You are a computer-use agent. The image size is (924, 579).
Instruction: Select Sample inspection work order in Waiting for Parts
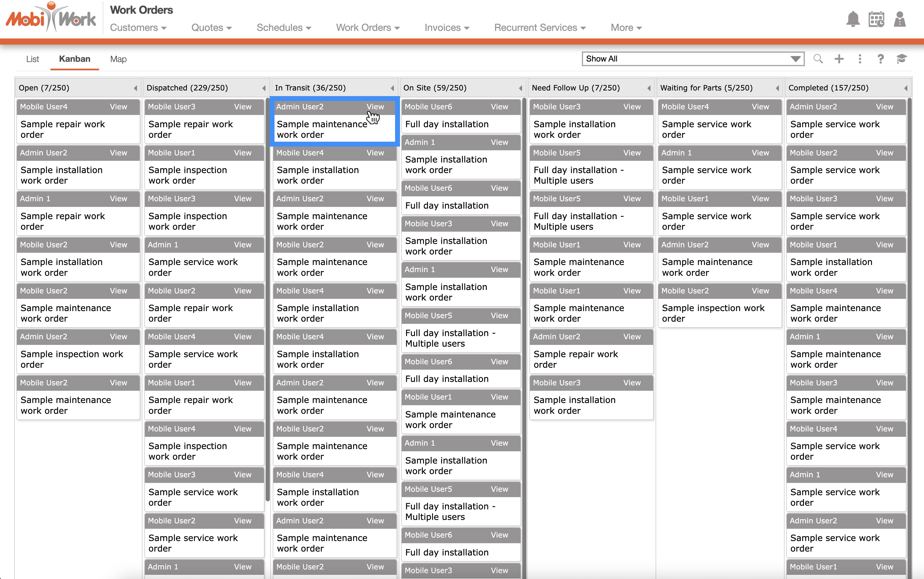(713, 313)
